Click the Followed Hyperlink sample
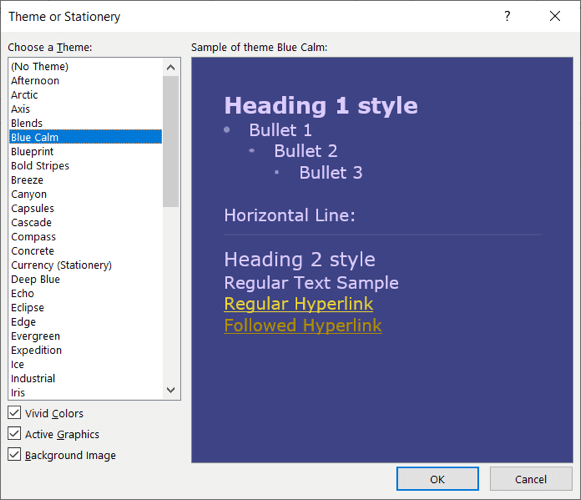The height and width of the screenshot is (500, 581). (x=303, y=325)
